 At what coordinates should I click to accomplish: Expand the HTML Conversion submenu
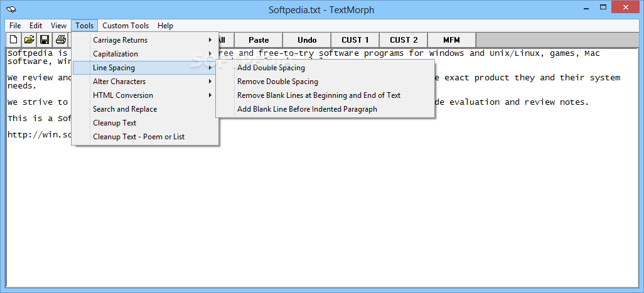point(144,95)
